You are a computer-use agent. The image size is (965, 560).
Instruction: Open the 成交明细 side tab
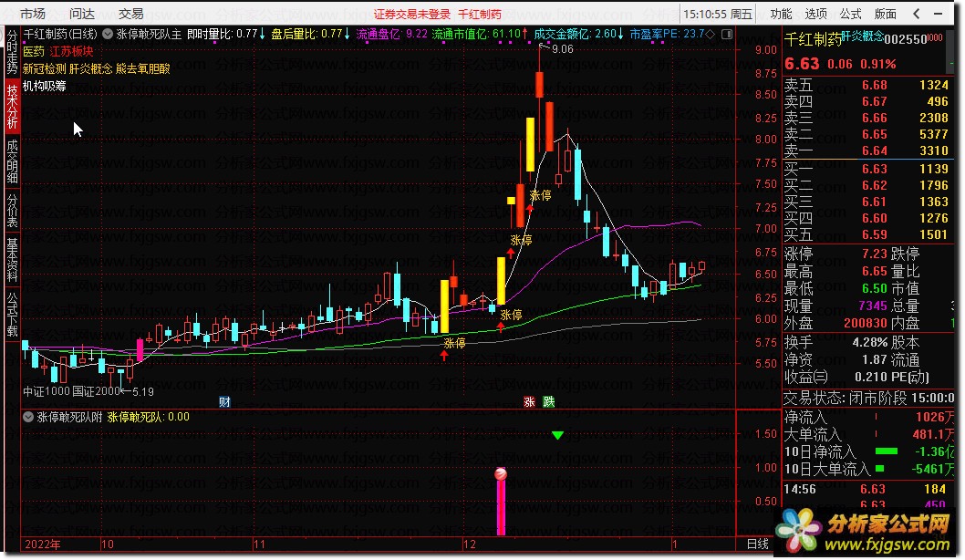[x=12, y=161]
